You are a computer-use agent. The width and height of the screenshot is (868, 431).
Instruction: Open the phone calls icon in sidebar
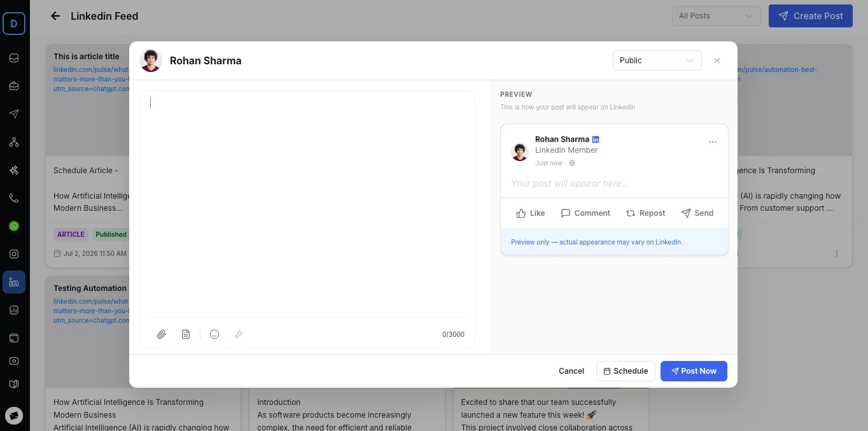(x=14, y=198)
